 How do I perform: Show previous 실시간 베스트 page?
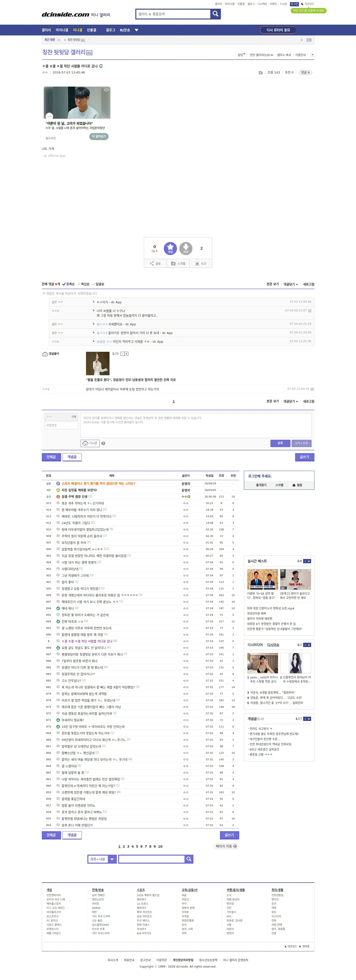click(x=305, y=561)
